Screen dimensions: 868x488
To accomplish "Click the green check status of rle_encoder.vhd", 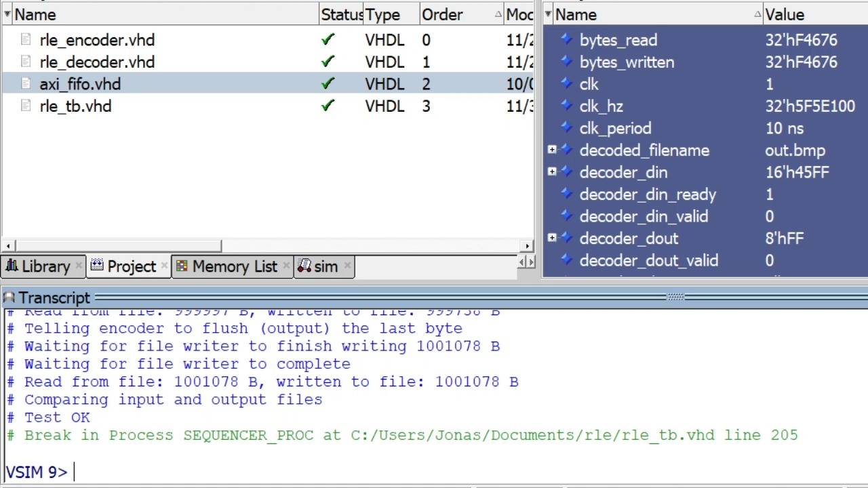I will pyautogui.click(x=328, y=40).
